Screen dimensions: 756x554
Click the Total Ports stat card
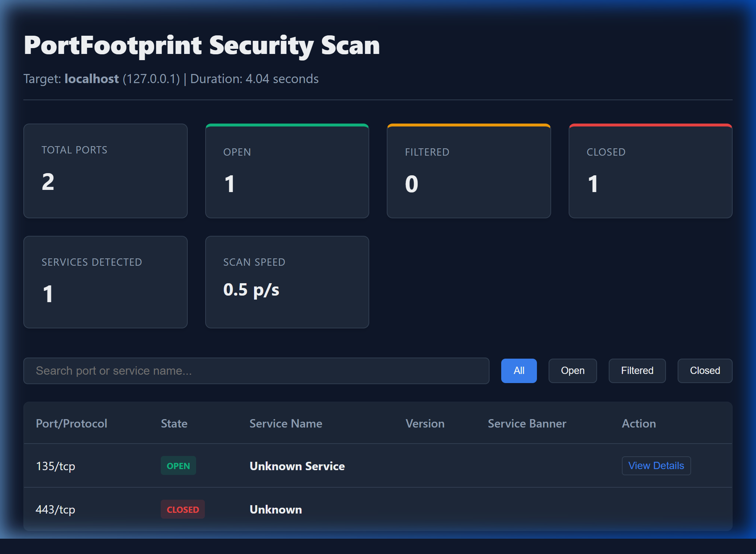tap(105, 171)
